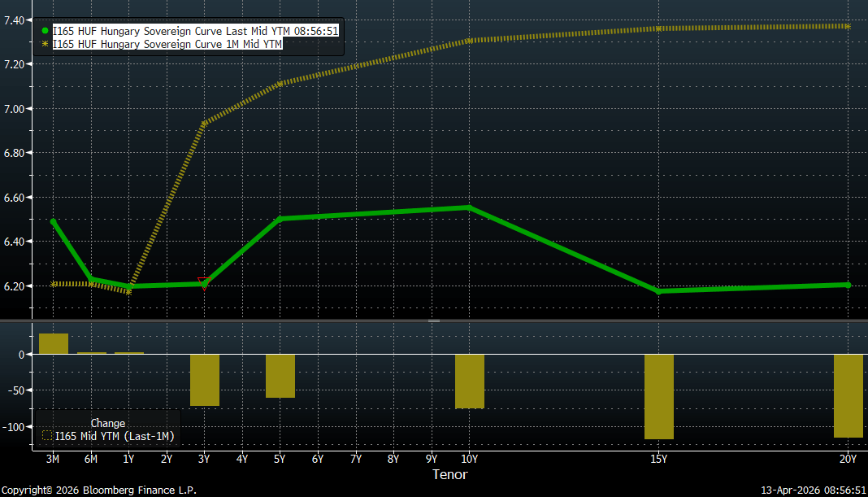The height and width of the screenshot is (497, 868).
Task: Select the green curve point at 15Y
Action: coord(658,291)
